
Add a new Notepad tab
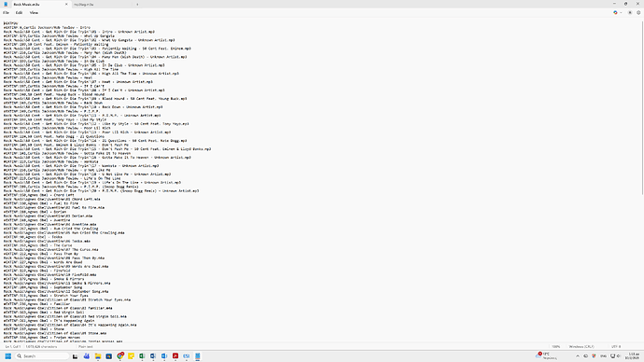click(137, 5)
